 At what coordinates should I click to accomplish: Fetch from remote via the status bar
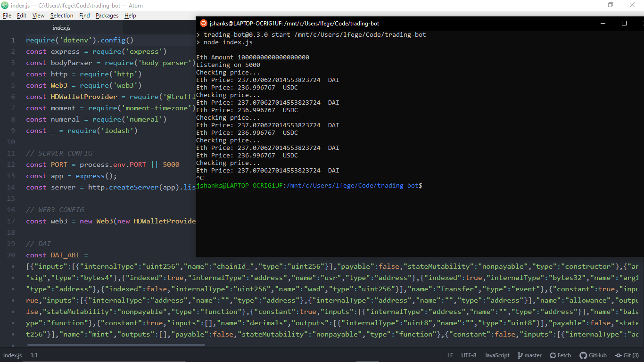click(x=560, y=355)
